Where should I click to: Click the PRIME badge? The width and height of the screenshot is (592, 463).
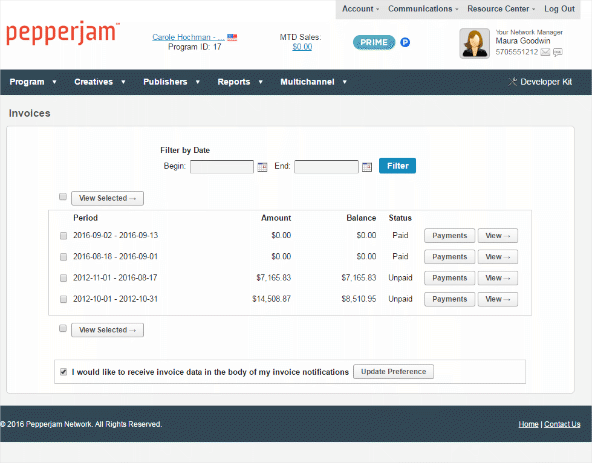374,42
